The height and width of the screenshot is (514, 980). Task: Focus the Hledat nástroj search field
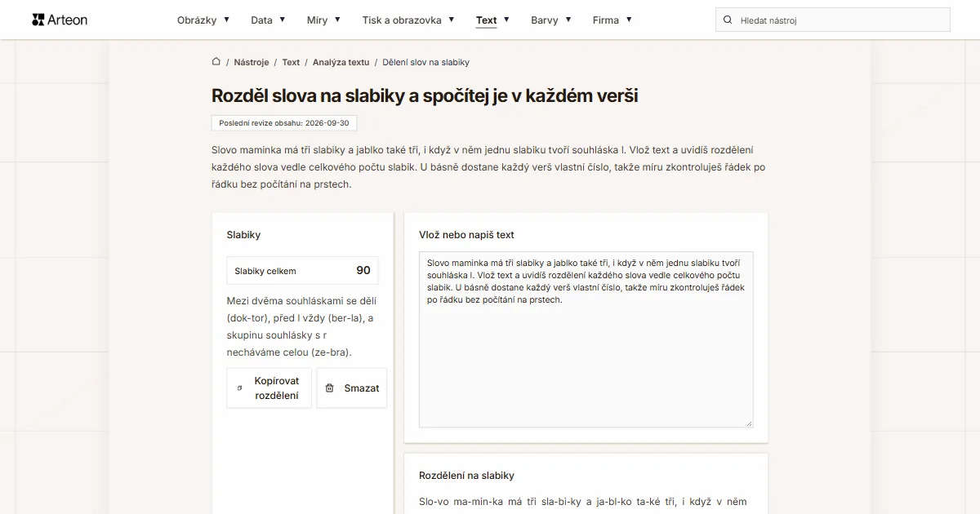point(833,20)
